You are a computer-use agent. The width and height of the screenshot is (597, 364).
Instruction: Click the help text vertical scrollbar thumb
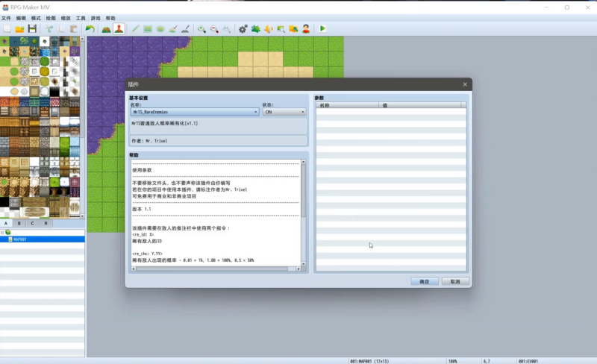[x=304, y=191]
